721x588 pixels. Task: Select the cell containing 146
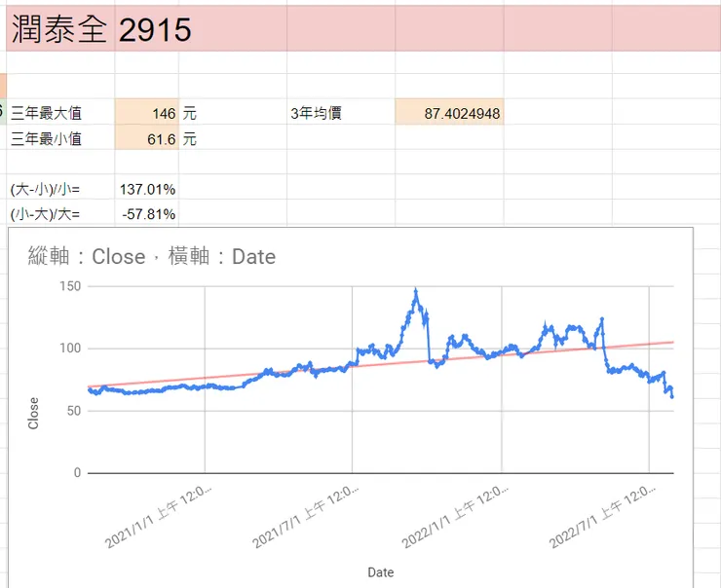click(x=147, y=114)
